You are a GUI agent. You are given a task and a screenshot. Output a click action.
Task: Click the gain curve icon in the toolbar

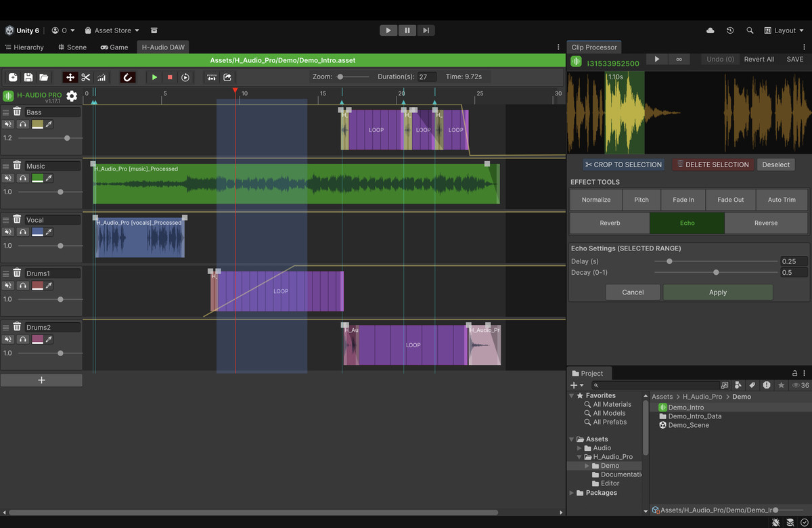click(102, 76)
